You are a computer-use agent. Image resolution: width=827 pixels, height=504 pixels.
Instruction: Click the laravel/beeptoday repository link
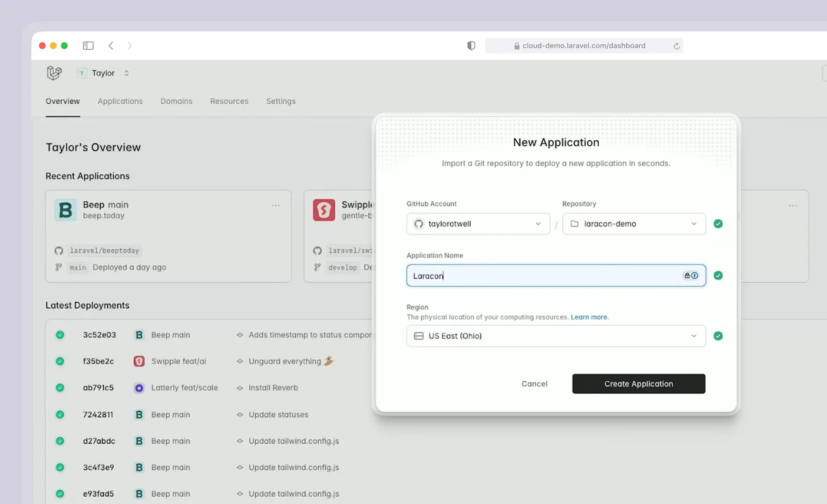click(105, 250)
